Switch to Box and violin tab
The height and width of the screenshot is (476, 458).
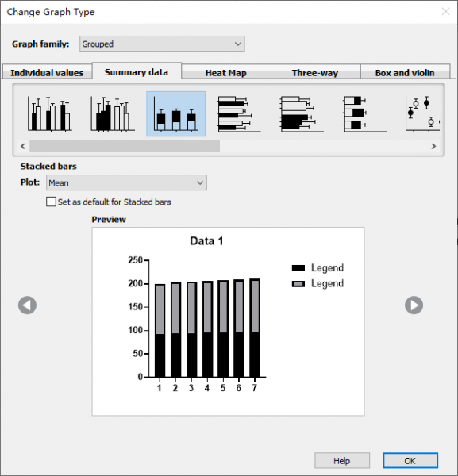[x=405, y=72]
